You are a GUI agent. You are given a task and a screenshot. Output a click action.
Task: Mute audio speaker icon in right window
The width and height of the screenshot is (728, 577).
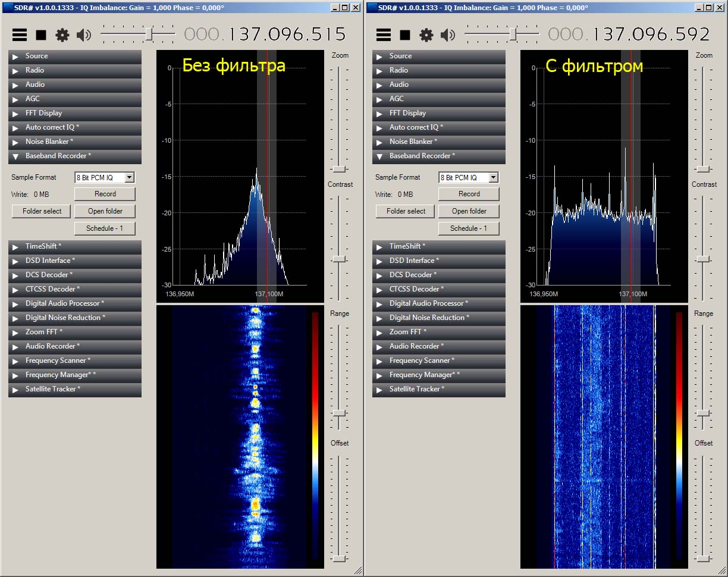(448, 35)
